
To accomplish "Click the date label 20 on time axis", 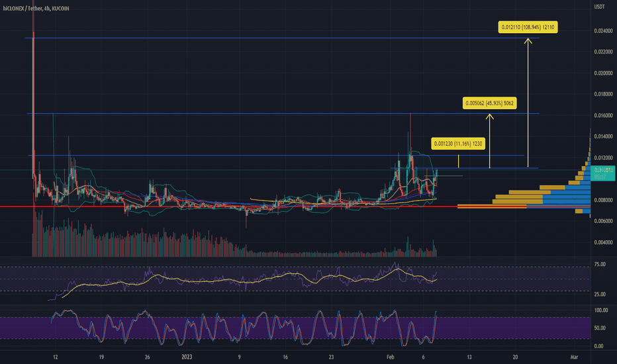I will click(x=515, y=357).
